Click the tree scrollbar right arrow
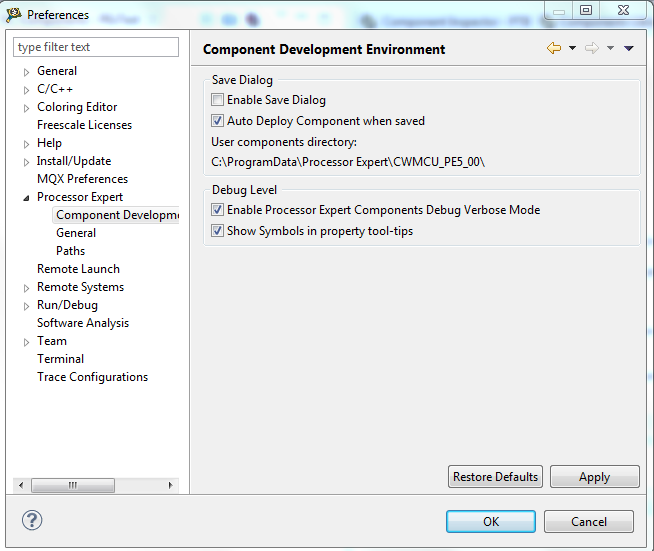Image resolution: width=654 pixels, height=551 pixels. click(x=170, y=485)
